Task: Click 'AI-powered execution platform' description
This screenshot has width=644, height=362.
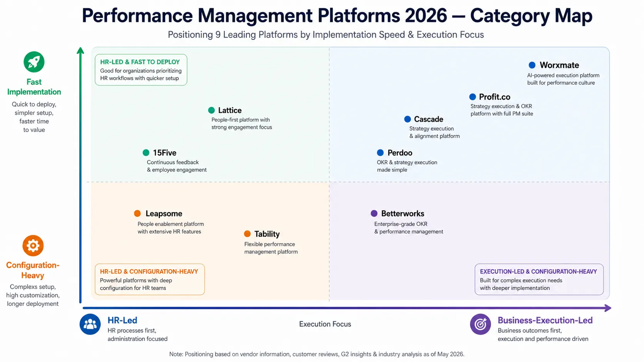Action: [x=563, y=75]
